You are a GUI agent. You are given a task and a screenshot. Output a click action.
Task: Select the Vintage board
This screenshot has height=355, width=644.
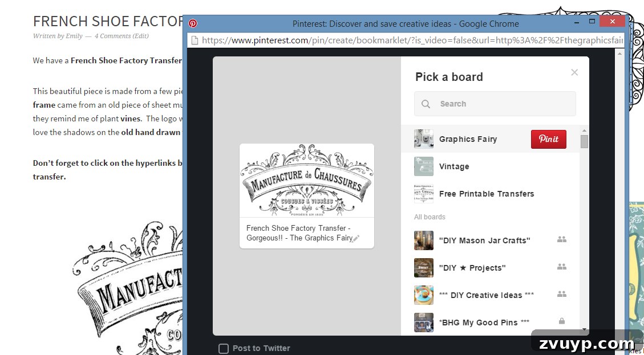tap(490, 166)
